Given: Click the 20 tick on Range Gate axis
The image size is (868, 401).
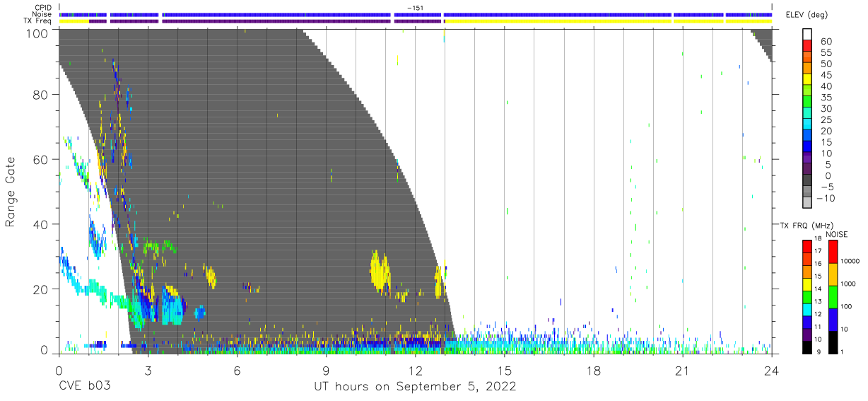Looking at the screenshot, I should 41,289.
